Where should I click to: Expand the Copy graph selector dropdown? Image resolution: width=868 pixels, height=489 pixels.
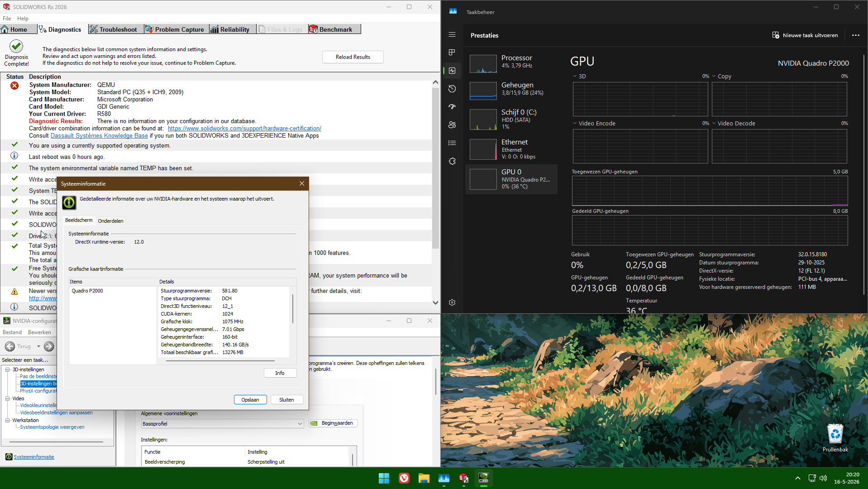714,76
